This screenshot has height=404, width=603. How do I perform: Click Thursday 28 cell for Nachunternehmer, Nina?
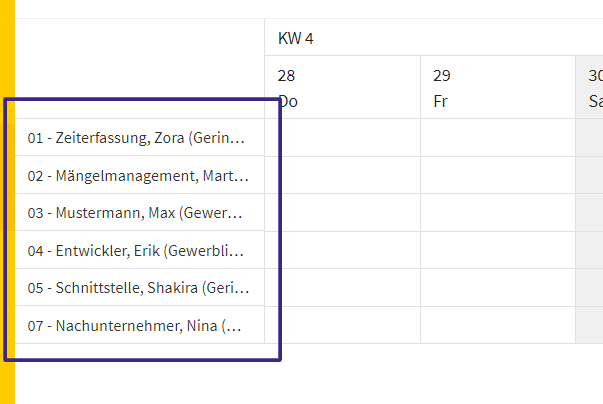(343, 325)
